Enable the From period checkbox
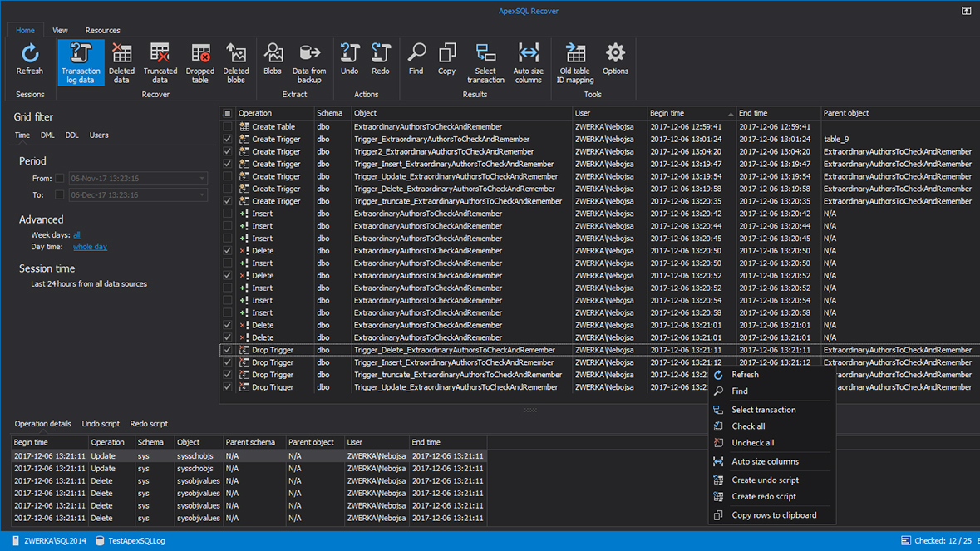 click(59, 179)
